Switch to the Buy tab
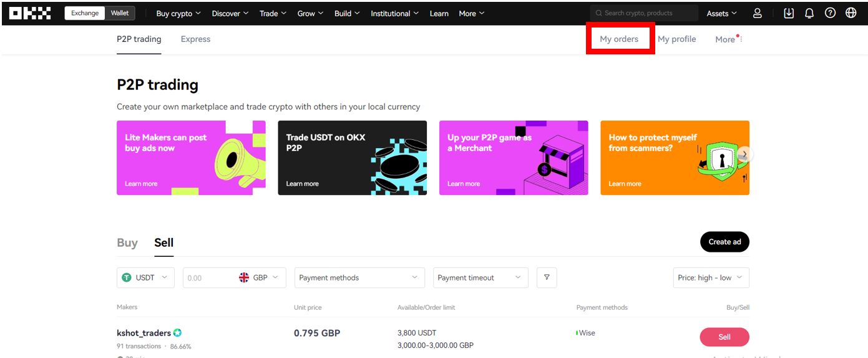The width and height of the screenshot is (868, 358). tap(127, 242)
